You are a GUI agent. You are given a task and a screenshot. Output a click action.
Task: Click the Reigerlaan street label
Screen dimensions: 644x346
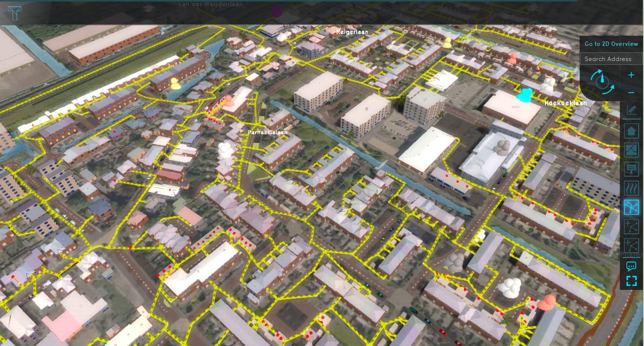point(352,32)
